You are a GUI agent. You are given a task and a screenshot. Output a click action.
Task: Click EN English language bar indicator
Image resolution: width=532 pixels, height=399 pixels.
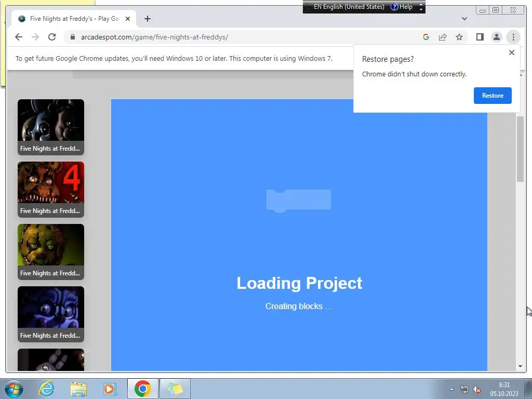point(349,7)
